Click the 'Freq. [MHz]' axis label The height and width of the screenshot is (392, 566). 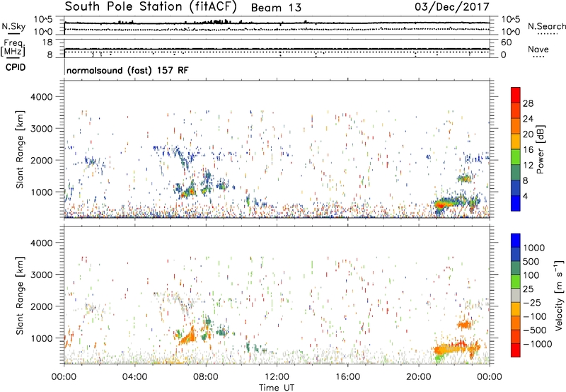coord(13,48)
